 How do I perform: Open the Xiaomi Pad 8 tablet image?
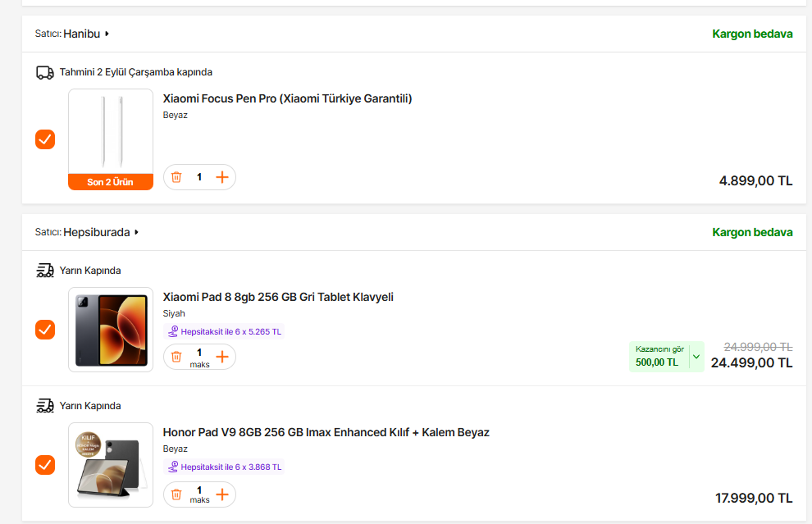(x=111, y=330)
